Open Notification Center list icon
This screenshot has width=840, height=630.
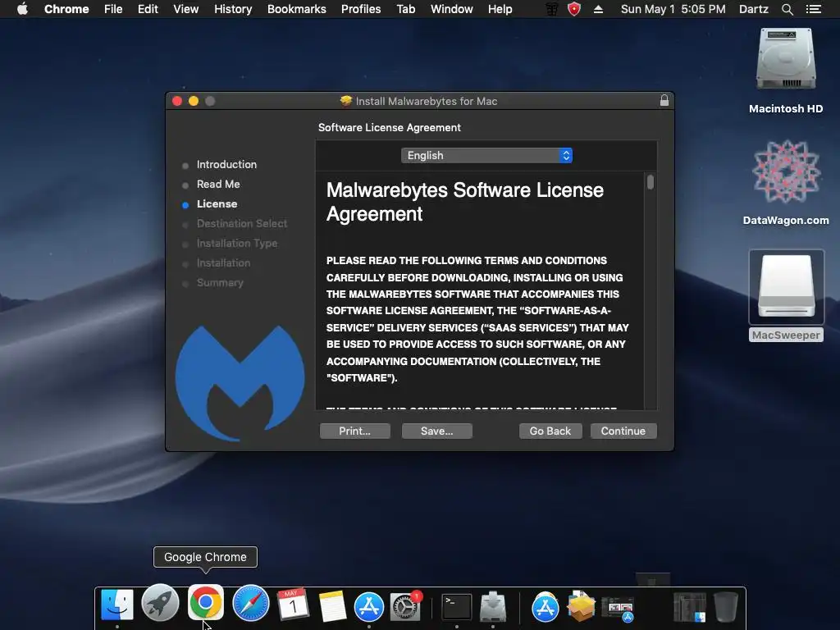coord(814,9)
